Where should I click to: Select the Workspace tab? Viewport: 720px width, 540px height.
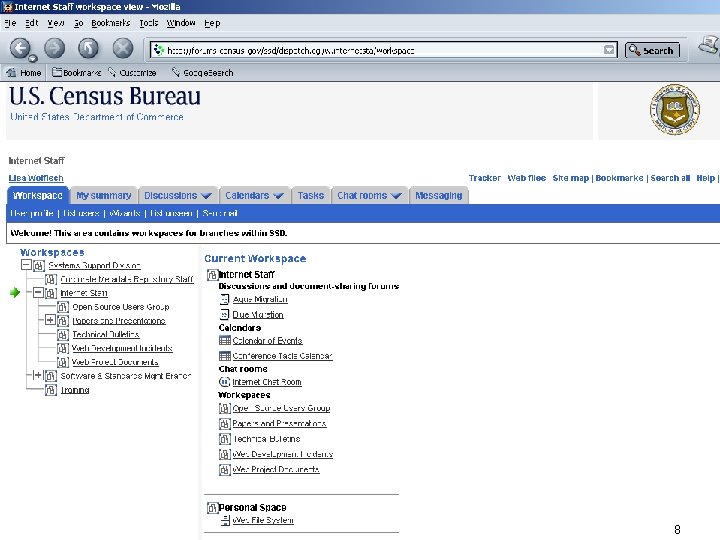(38, 196)
